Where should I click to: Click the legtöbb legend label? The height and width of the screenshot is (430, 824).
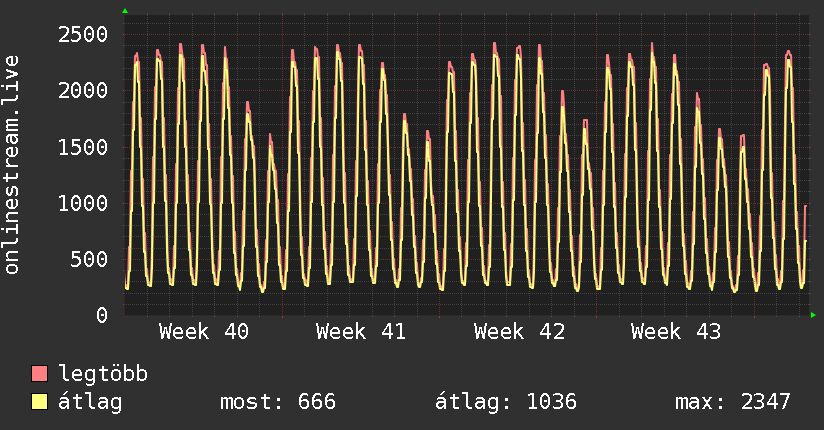[x=102, y=374]
